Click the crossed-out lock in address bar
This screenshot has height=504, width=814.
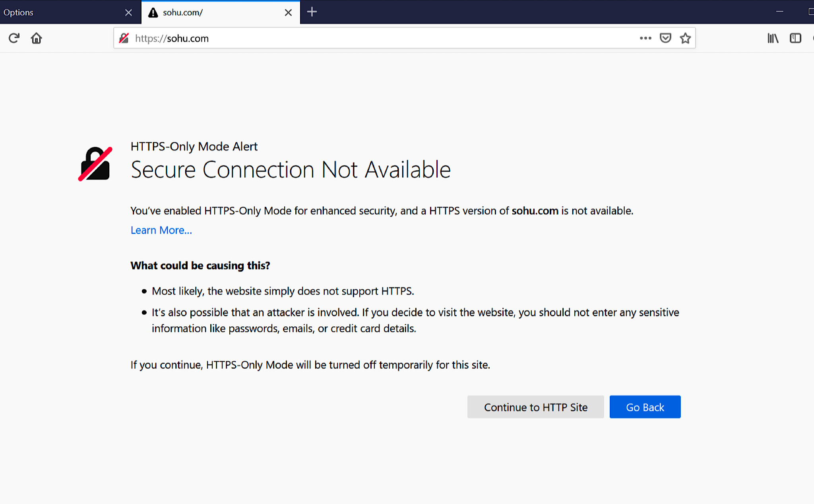click(124, 38)
